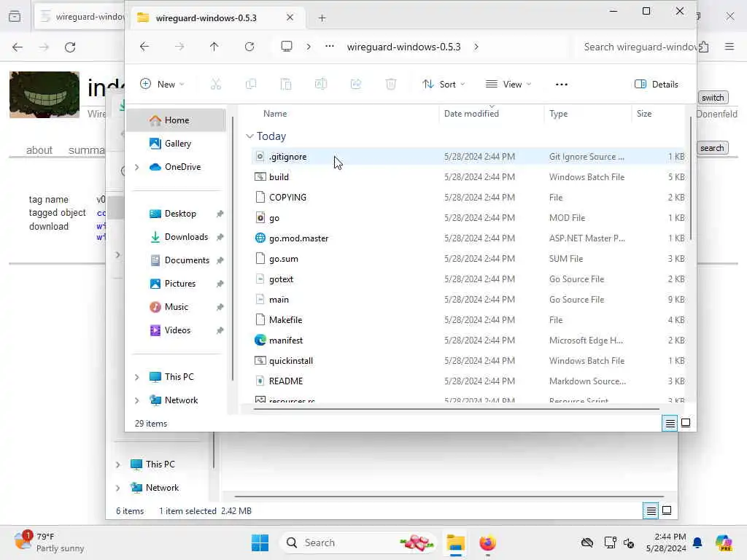Select the README markdown file
This screenshot has height=560, width=747.
pyautogui.click(x=468, y=381)
